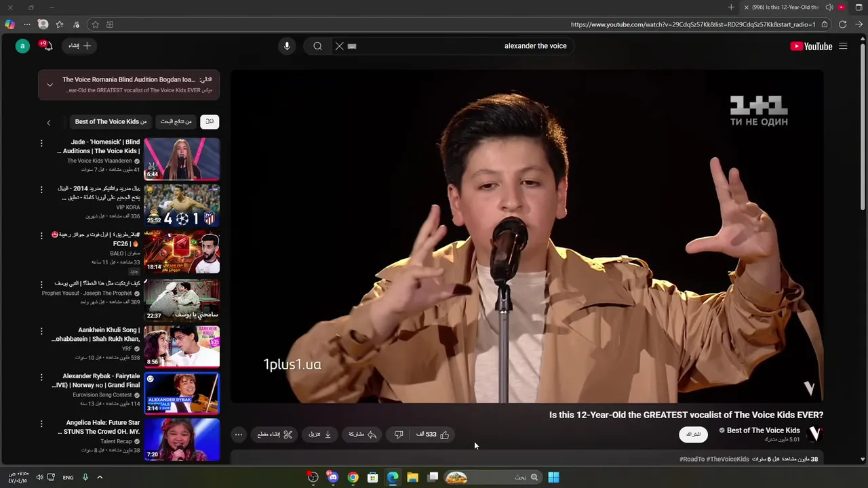868x488 pixels.
Task: Switch the ENG input language
Action: [68, 477]
